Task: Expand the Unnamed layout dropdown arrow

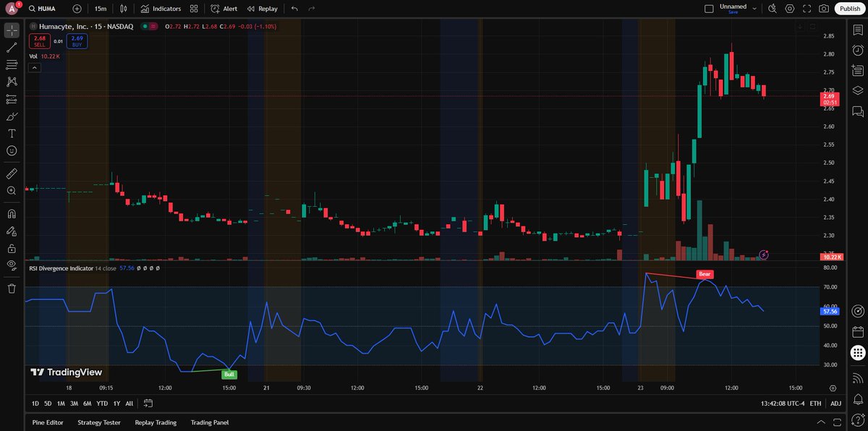Action: [x=754, y=9]
